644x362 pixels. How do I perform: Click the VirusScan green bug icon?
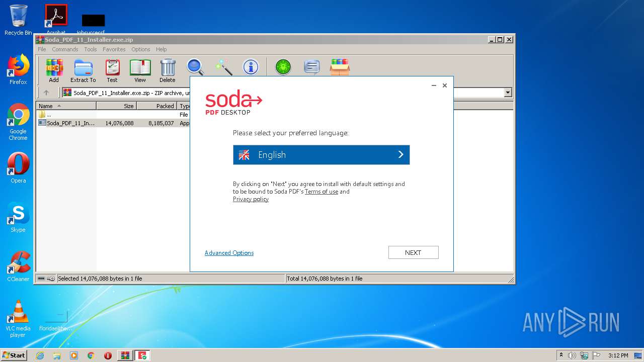[x=283, y=67]
